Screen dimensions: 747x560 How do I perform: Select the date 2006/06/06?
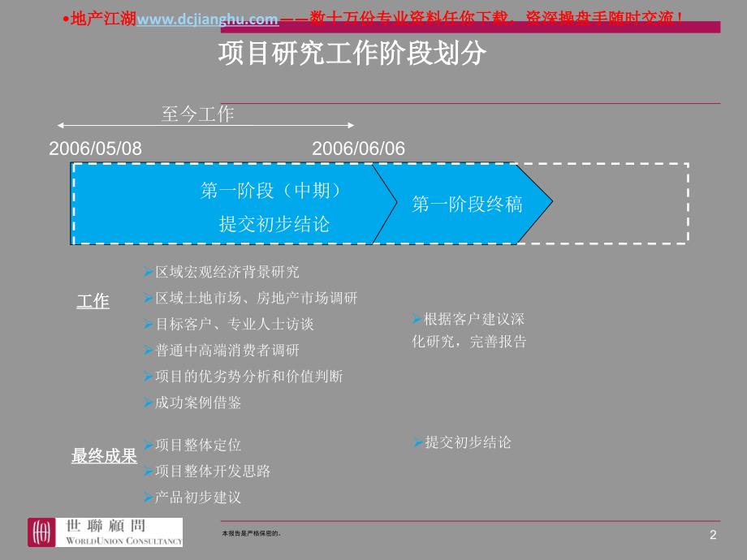tap(358, 149)
